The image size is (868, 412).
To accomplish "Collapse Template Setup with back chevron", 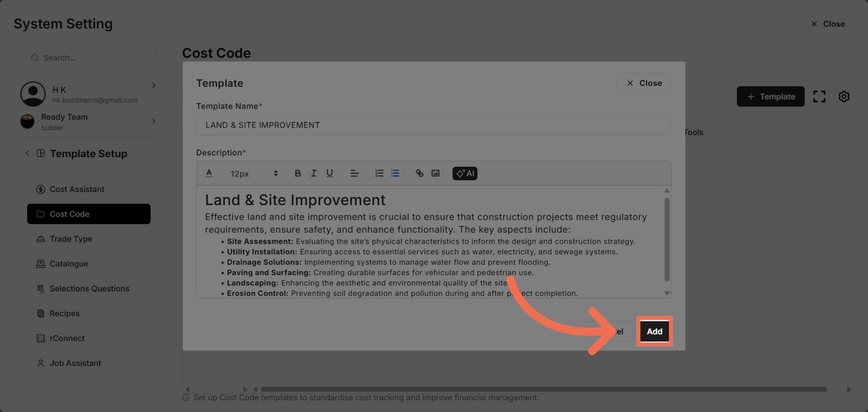I will 27,153.
